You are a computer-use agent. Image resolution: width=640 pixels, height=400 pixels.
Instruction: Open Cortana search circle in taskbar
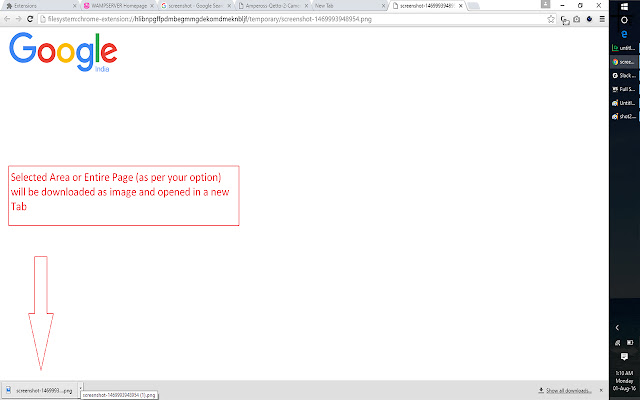(624, 20)
